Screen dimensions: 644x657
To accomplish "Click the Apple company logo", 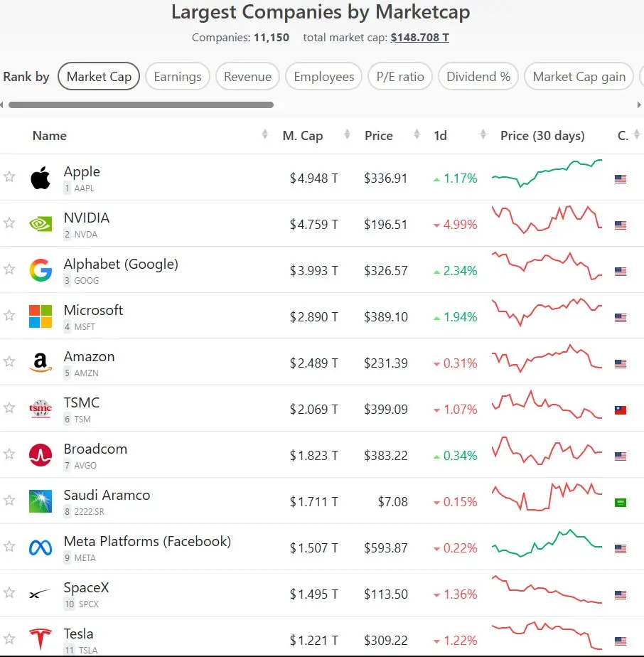I will 41,178.
